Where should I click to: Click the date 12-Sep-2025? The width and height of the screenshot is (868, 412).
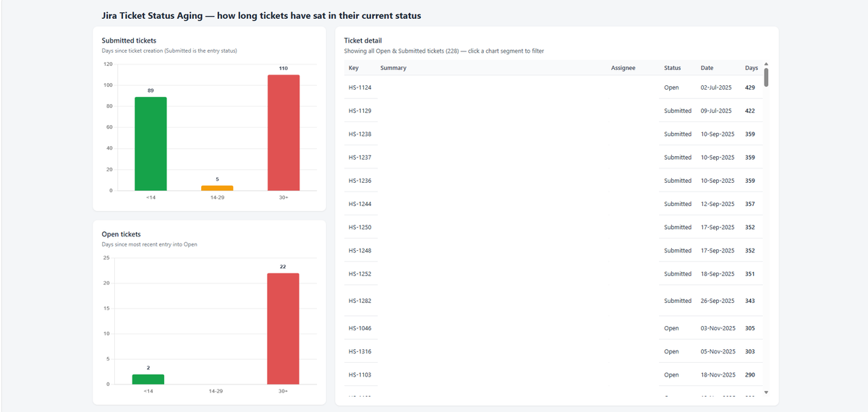coord(718,204)
